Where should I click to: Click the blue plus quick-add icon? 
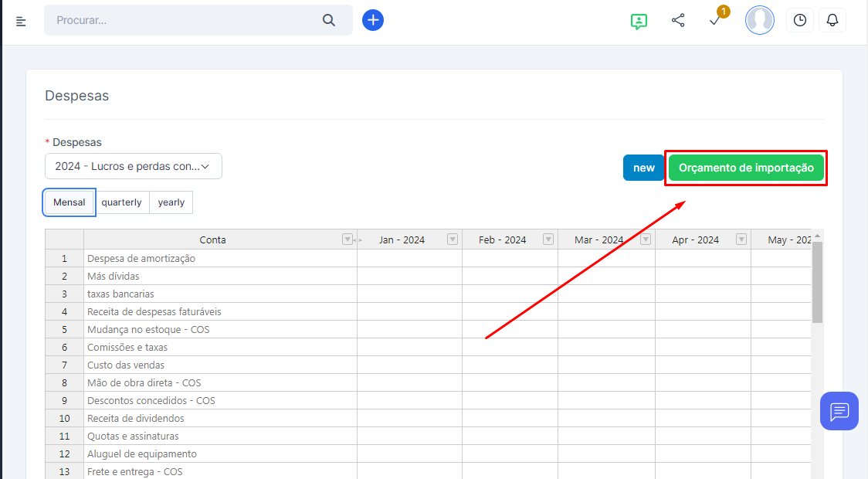(373, 20)
